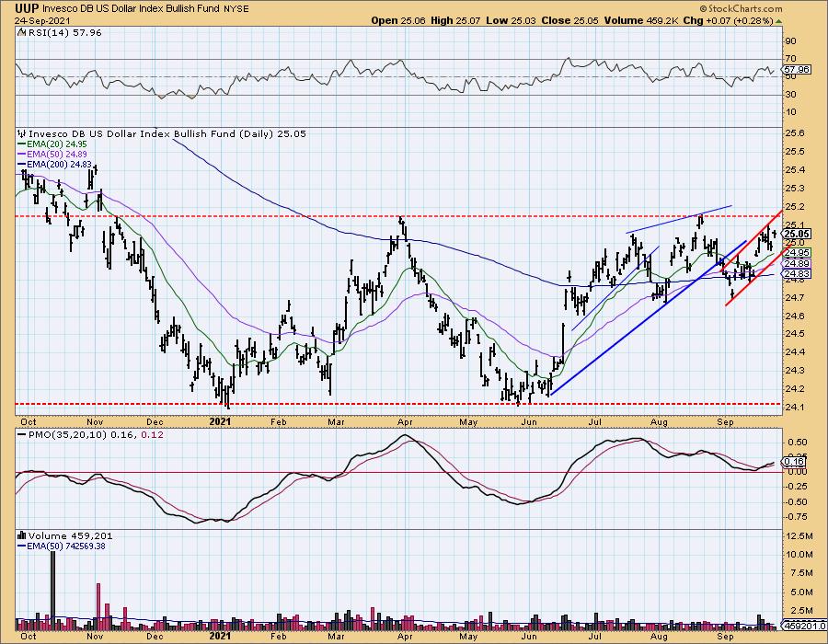Click the 0.50 level on PMO axis

(x=797, y=443)
